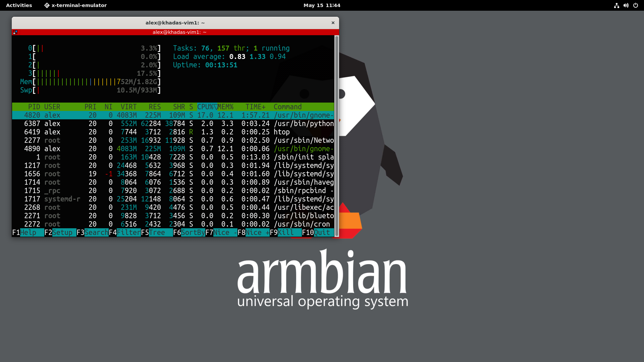Viewport: 644px width, 362px height.
Task: Open the volume icon in top bar
Action: tap(626, 5)
